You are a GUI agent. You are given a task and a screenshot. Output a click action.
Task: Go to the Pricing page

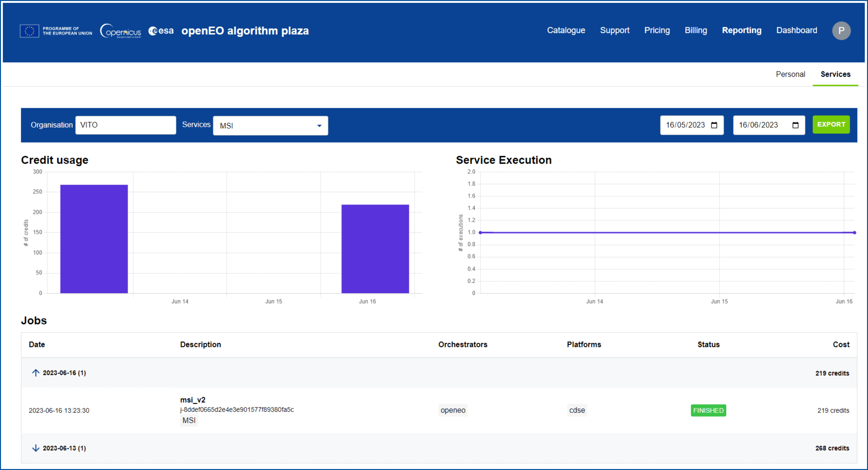coord(657,30)
